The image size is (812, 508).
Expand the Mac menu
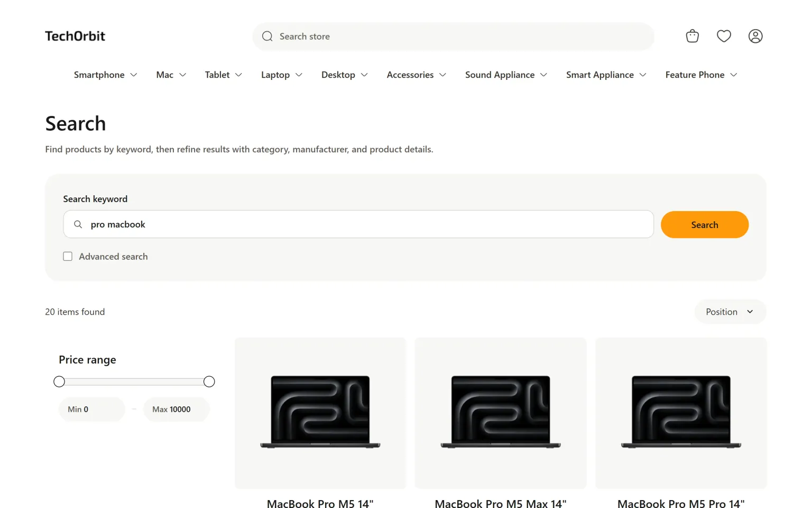click(x=171, y=75)
